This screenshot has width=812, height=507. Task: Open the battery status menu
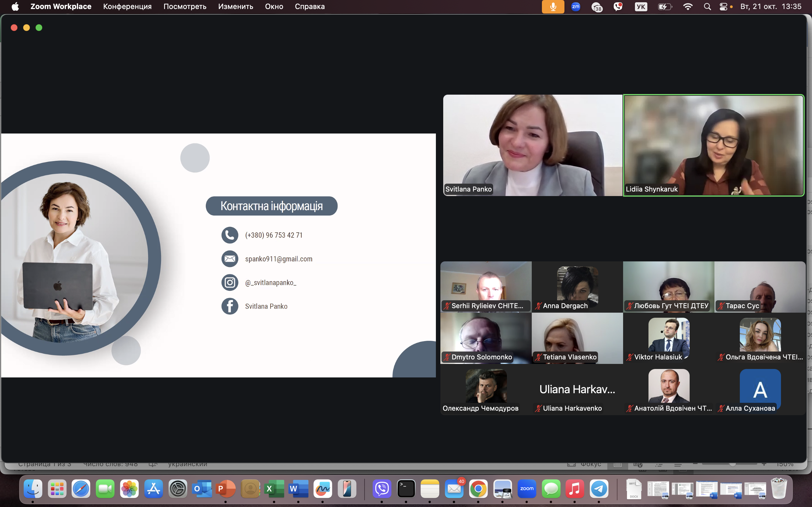pos(664,7)
